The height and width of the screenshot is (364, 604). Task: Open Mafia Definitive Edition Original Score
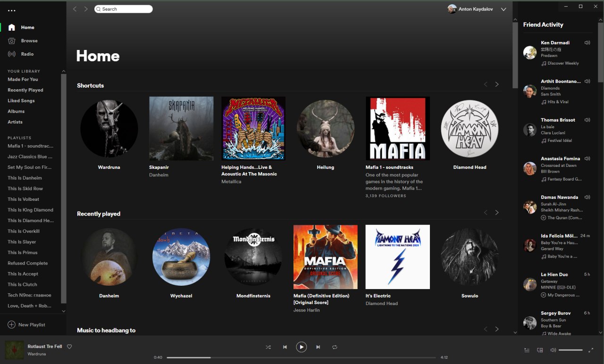(326, 257)
